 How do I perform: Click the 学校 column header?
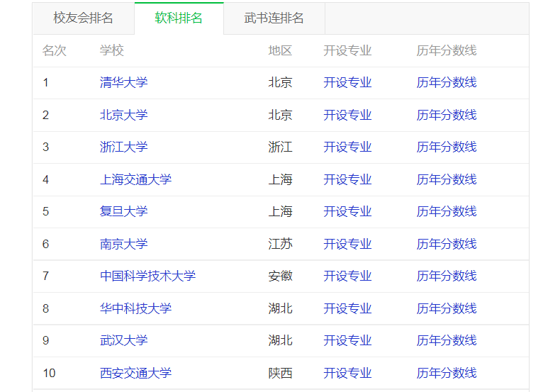click(x=112, y=51)
